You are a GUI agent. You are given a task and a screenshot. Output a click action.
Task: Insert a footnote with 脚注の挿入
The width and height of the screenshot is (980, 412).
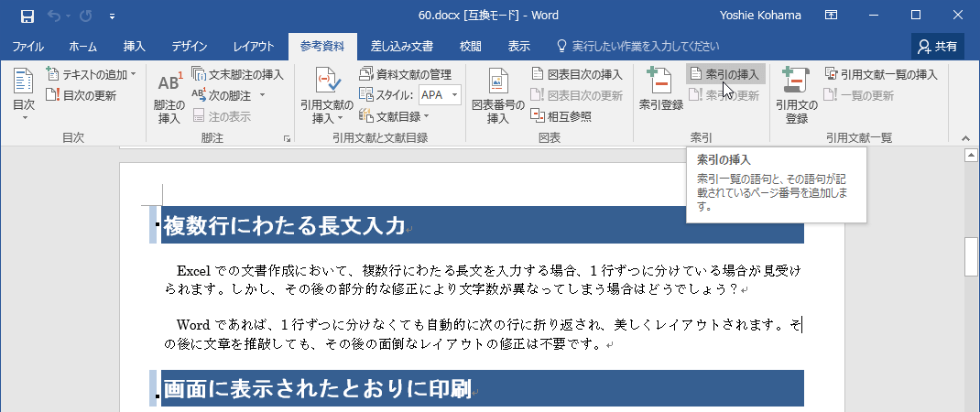coord(169,95)
